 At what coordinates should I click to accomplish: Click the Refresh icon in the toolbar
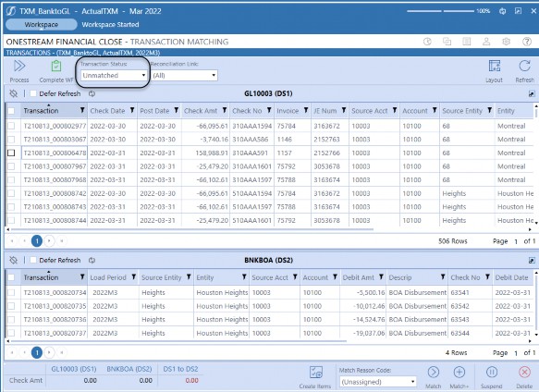point(524,66)
